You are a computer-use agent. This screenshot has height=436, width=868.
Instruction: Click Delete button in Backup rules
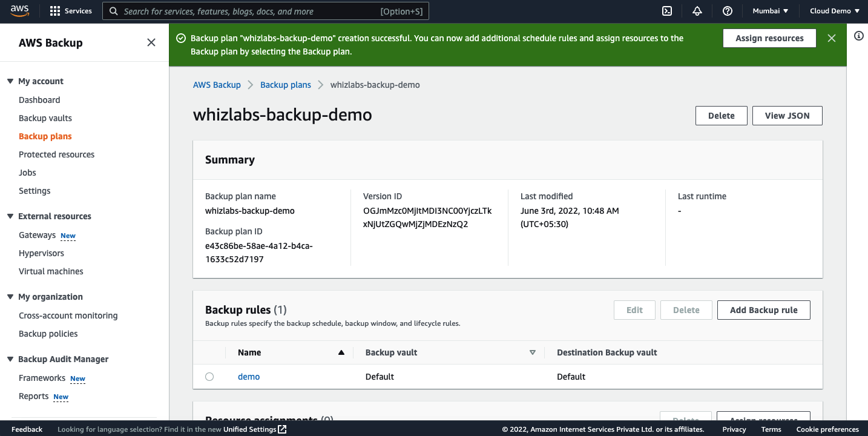click(686, 310)
